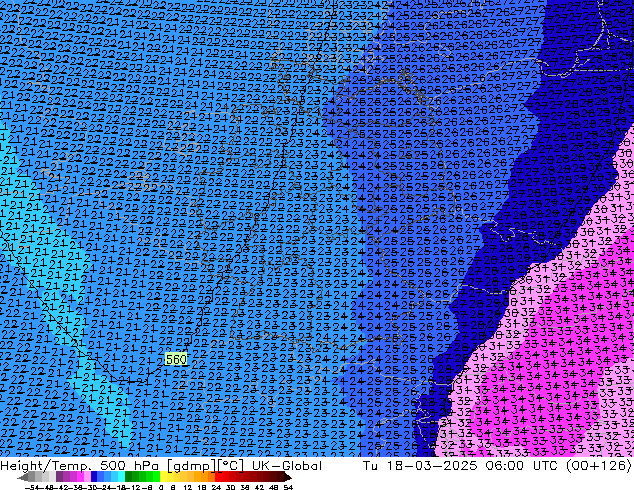Click the dark maroon right arrow end of color bar
The image size is (634, 490).
287,477
